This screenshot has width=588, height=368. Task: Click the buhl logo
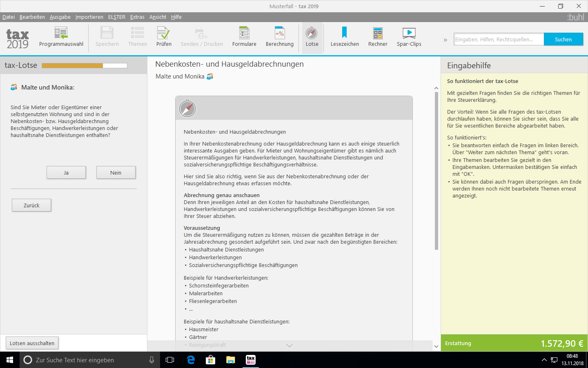click(576, 17)
